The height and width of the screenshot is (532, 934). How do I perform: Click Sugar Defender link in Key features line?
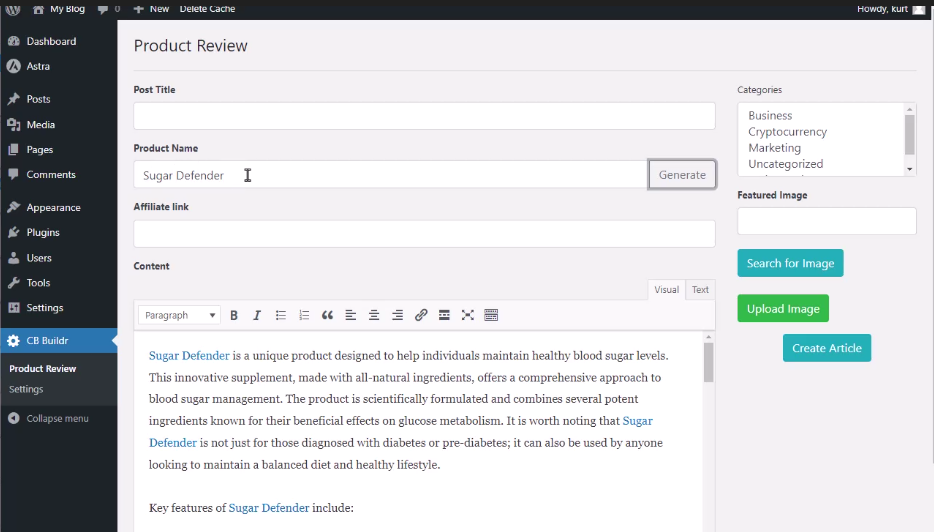(x=269, y=508)
